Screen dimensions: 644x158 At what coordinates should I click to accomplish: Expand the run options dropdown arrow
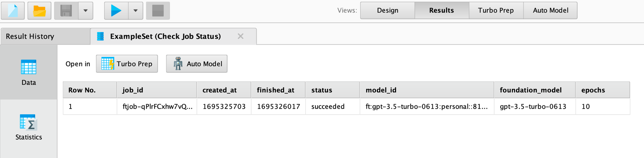pyautogui.click(x=136, y=11)
